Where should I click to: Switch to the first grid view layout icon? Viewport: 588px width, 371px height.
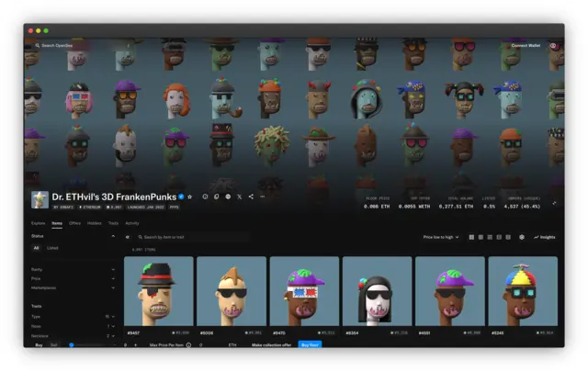pos(471,237)
